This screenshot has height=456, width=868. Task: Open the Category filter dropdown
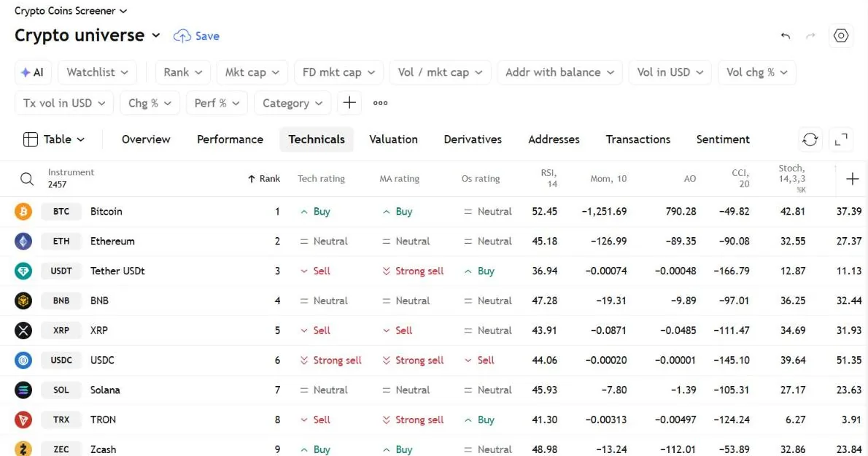[292, 104]
